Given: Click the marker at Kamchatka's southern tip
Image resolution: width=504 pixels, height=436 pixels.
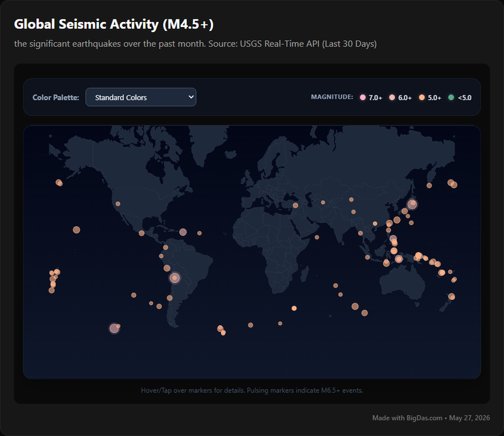Looking at the screenshot, I should click(x=429, y=185).
